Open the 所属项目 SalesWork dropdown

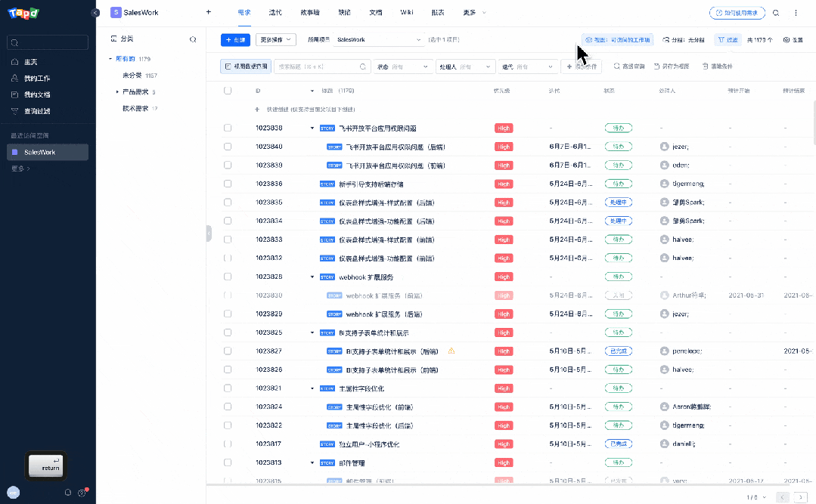click(378, 39)
